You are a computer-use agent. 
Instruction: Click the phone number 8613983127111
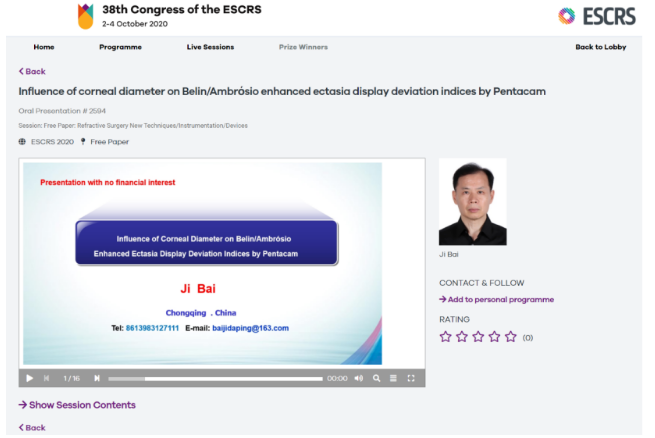pyautogui.click(x=152, y=328)
